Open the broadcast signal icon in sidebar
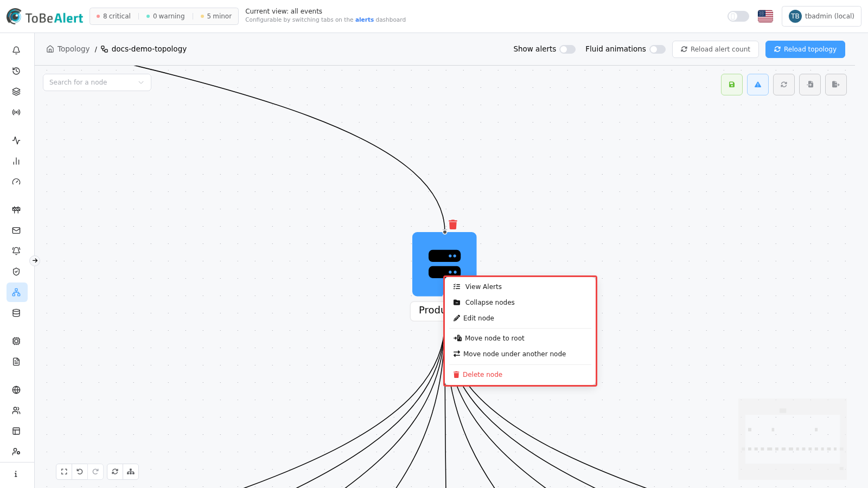This screenshot has height=488, width=868. point(16,112)
